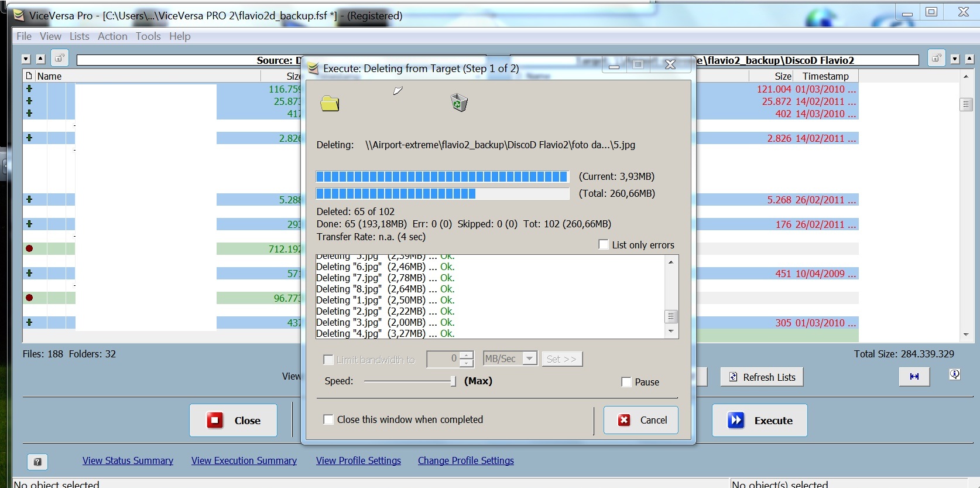The image size is (980, 488).
Task: Click the Execute button
Action: [760, 420]
